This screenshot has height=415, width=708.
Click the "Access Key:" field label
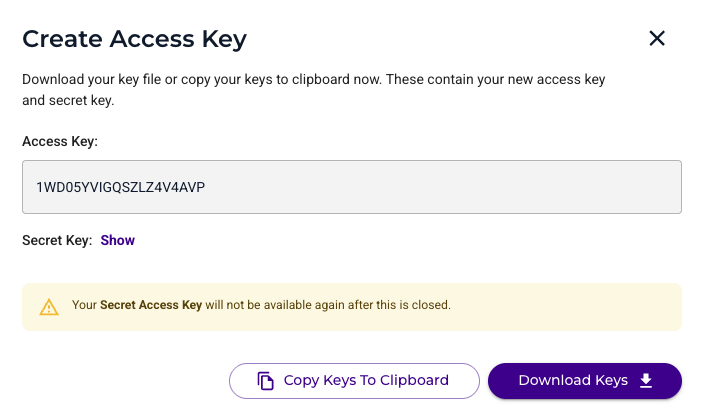click(60, 142)
